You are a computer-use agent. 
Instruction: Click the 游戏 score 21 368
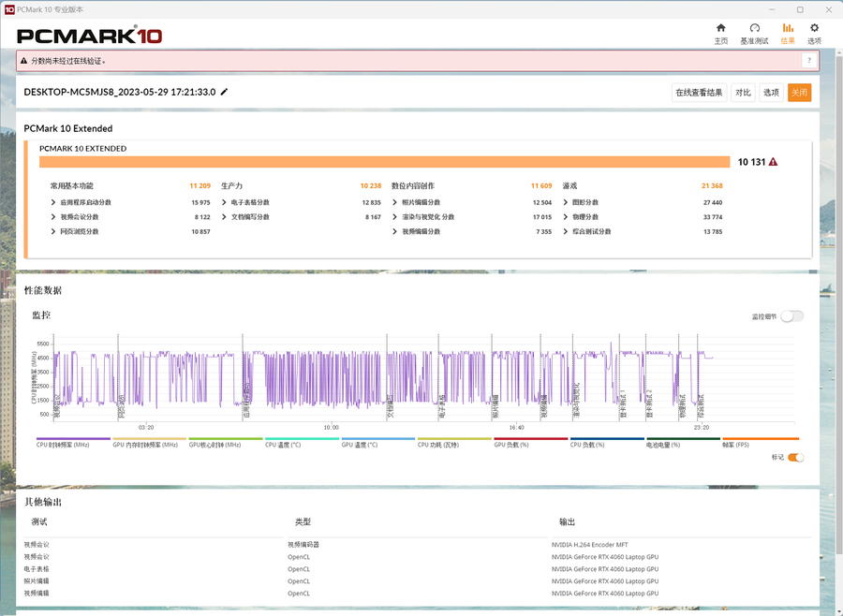point(712,186)
